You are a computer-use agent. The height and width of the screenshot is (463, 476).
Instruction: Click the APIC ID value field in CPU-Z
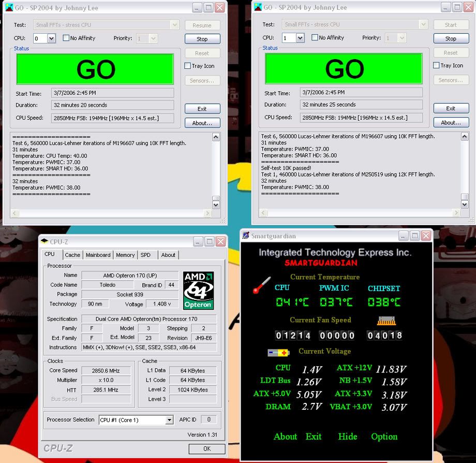(209, 419)
